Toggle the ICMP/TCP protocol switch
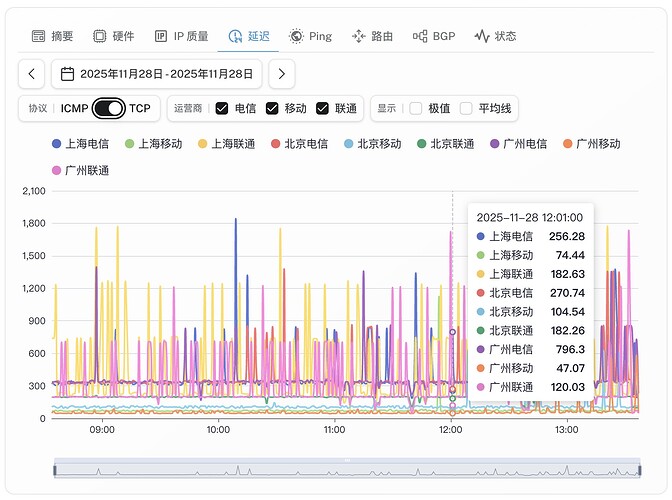This screenshot has height=500, width=672. tap(108, 108)
